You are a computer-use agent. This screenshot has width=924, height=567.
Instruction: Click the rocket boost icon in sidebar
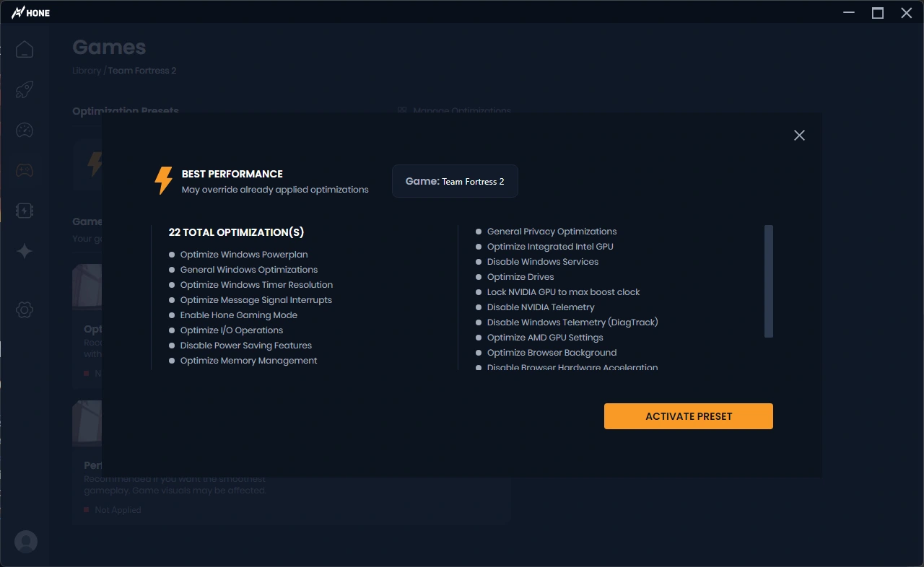pos(25,90)
